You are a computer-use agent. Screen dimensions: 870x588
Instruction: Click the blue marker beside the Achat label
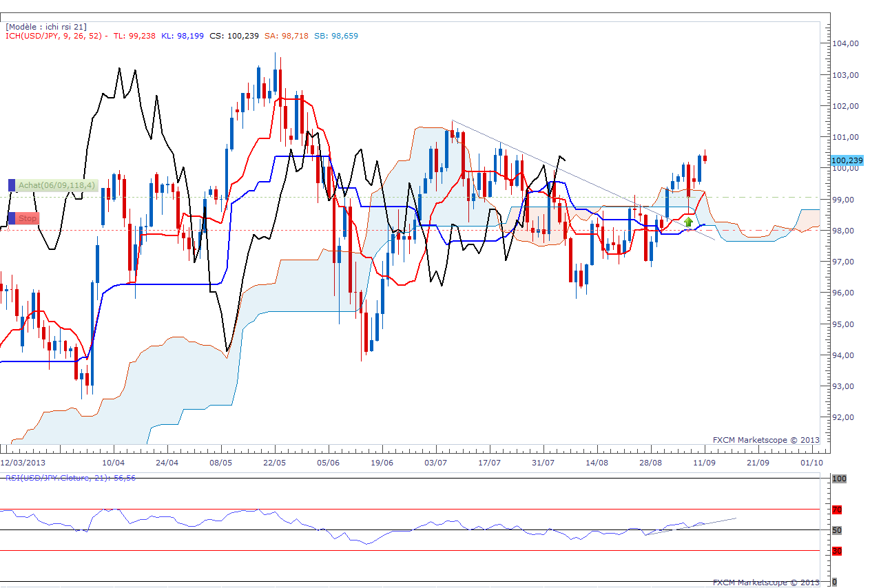(11, 185)
